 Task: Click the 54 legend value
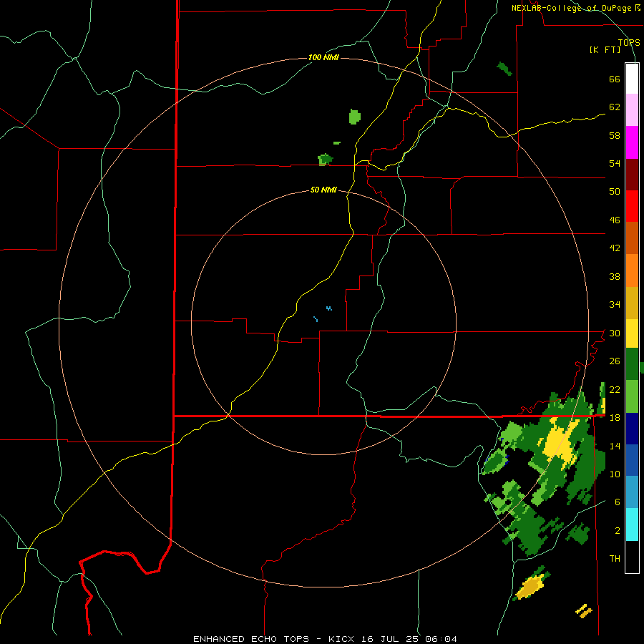pos(615,163)
